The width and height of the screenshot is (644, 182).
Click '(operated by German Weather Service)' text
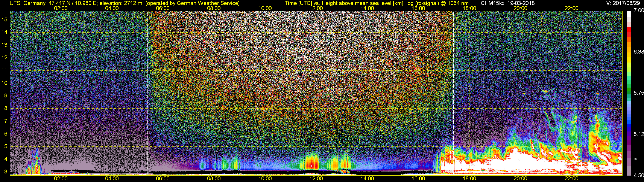click(x=193, y=3)
